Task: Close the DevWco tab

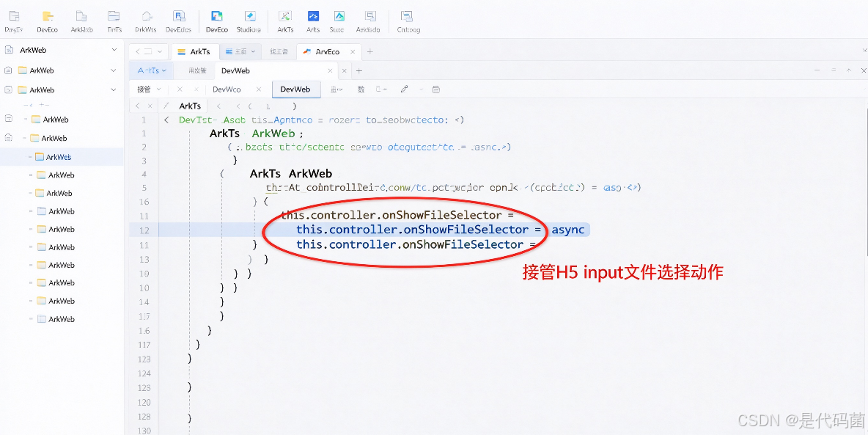Action: [x=259, y=89]
